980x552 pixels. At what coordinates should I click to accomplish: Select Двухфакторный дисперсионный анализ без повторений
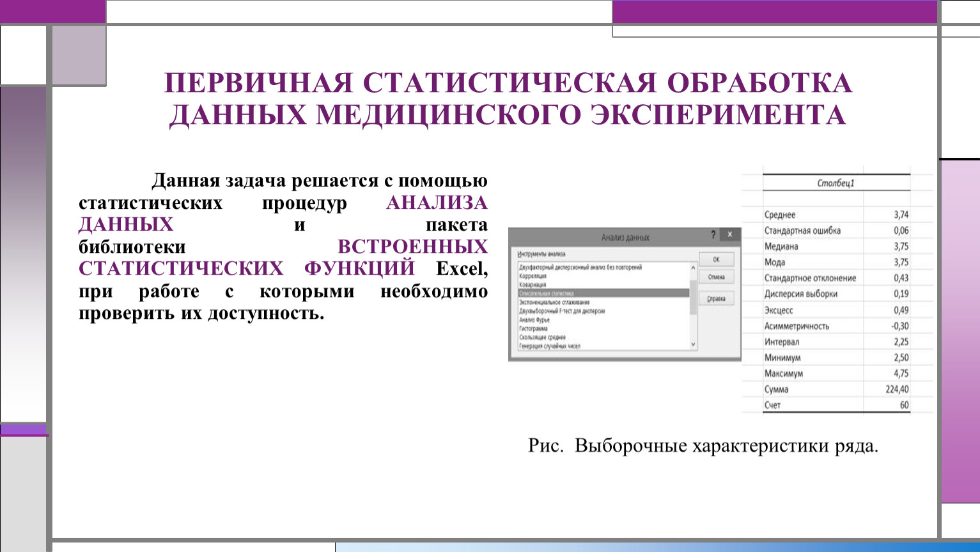point(580,268)
